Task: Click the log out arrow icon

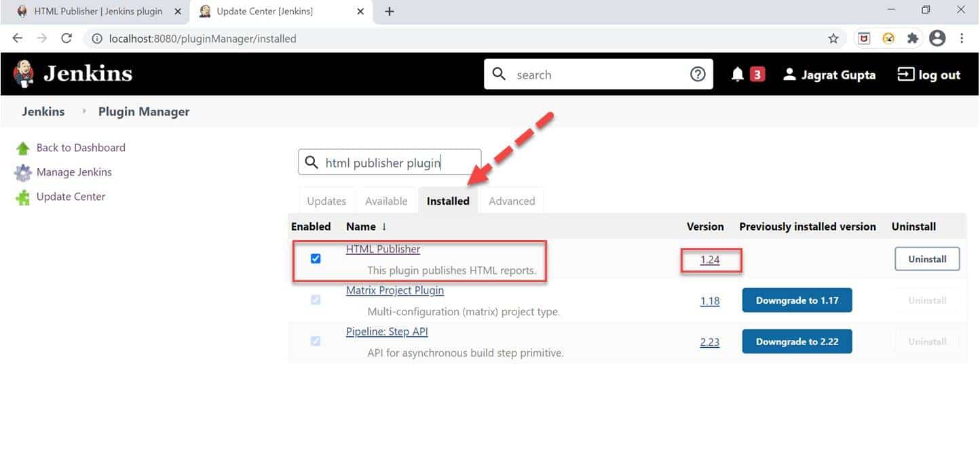Action: click(x=905, y=75)
